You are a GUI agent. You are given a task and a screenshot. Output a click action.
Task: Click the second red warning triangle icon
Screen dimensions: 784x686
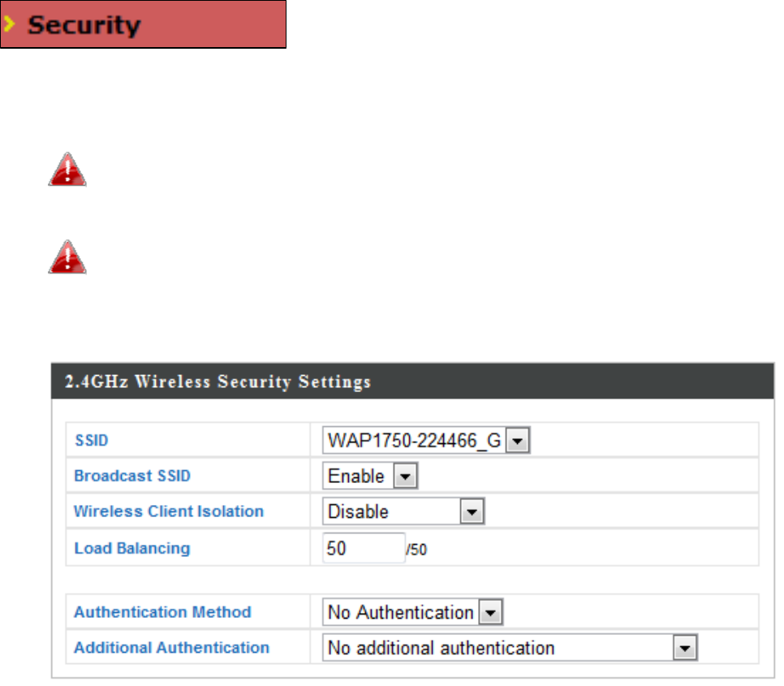pyautogui.click(x=67, y=257)
